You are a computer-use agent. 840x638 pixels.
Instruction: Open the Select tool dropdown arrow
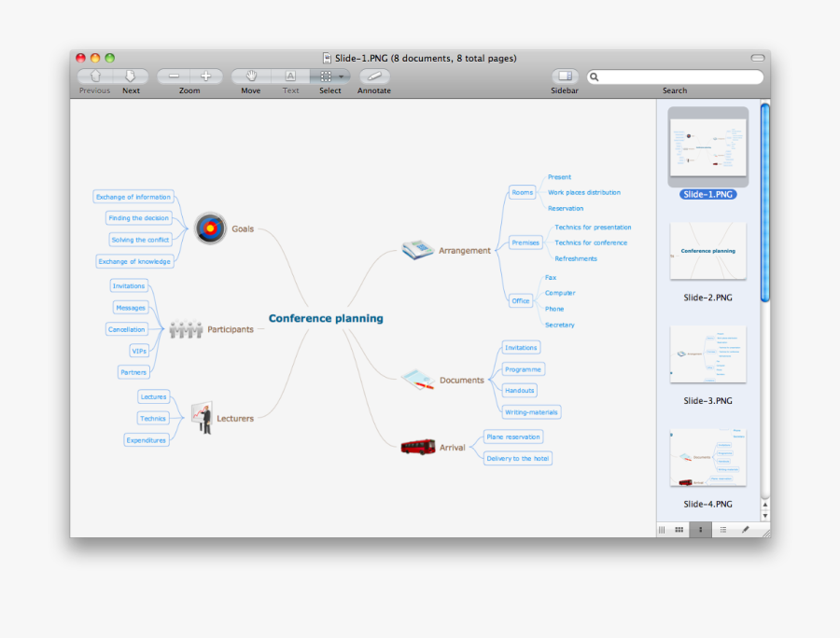click(342, 76)
